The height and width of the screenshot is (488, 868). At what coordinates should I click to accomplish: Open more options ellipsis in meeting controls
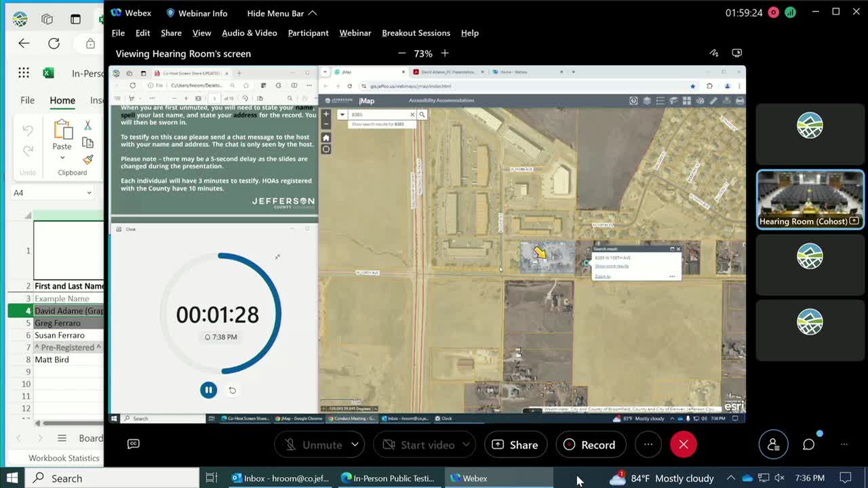coord(648,445)
